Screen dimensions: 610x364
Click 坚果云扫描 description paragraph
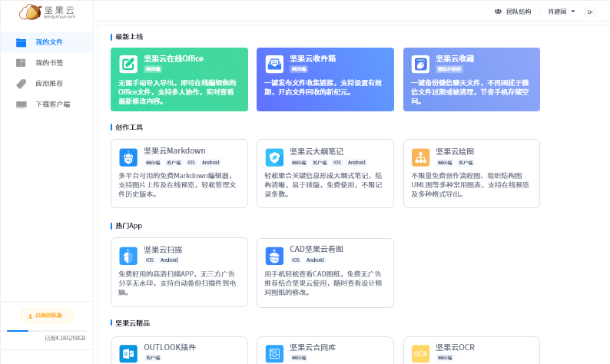177,283
